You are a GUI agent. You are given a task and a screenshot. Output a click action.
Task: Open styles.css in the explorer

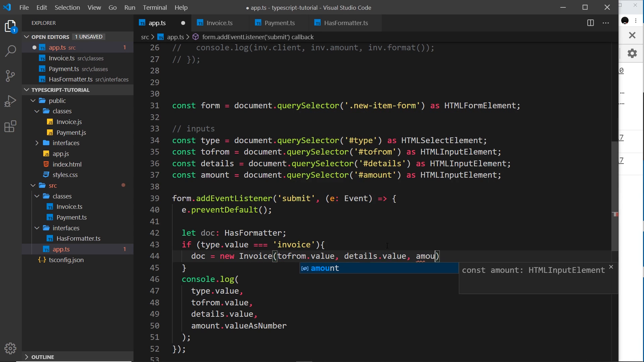click(x=65, y=175)
